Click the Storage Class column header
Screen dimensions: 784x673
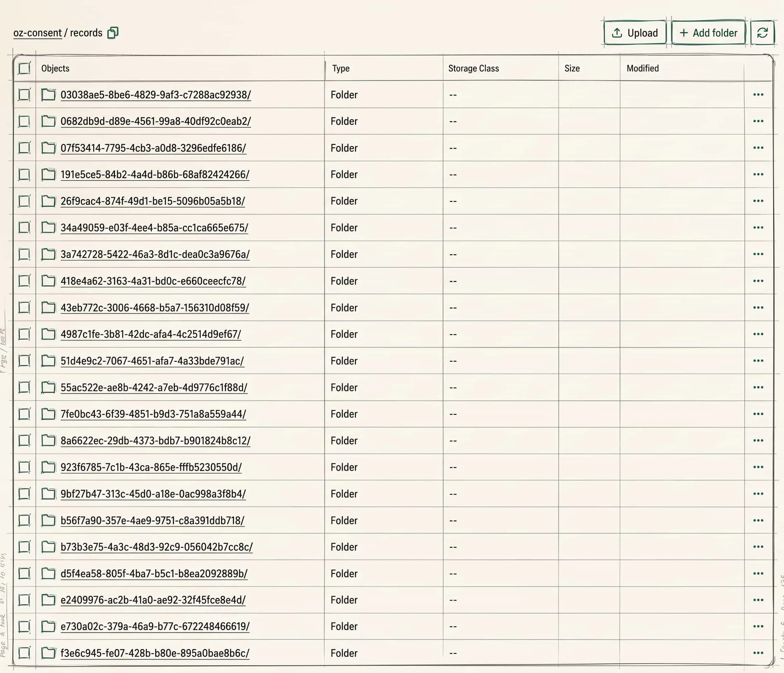click(473, 68)
